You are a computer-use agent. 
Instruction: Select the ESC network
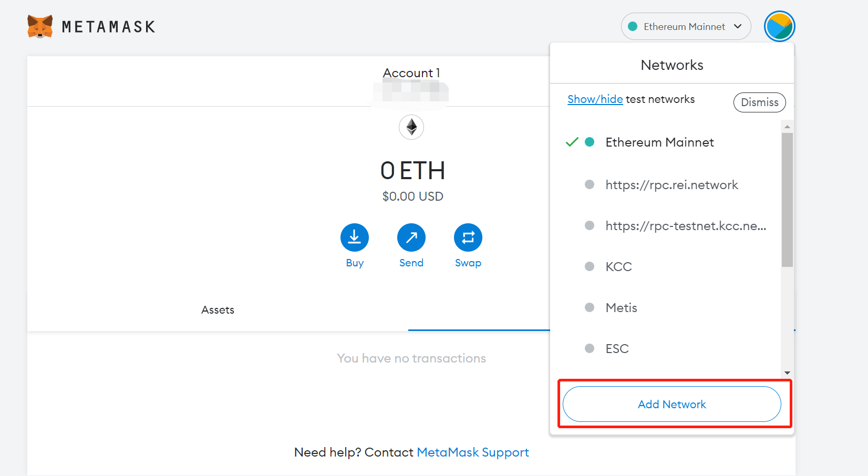[665, 349]
